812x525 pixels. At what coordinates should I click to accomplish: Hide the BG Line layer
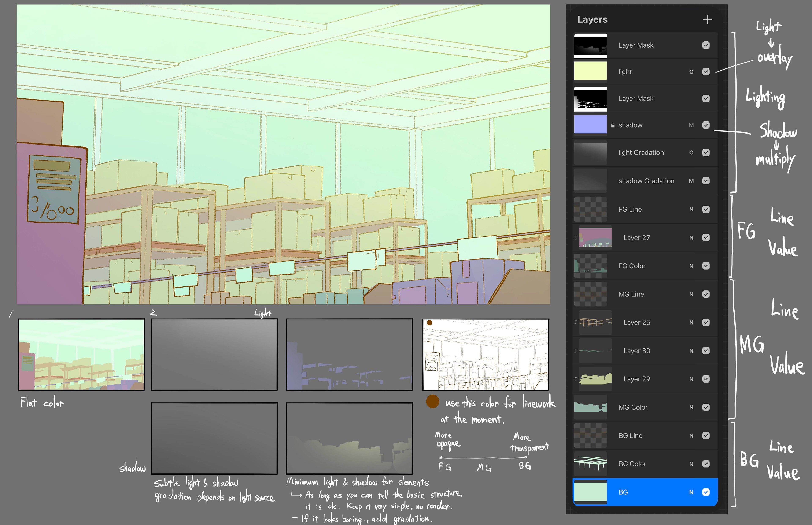[x=706, y=436]
